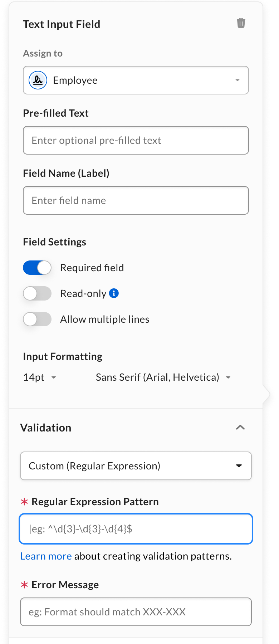Open the 14pt font size dropdown
This screenshot has width=279, height=644.
click(39, 377)
